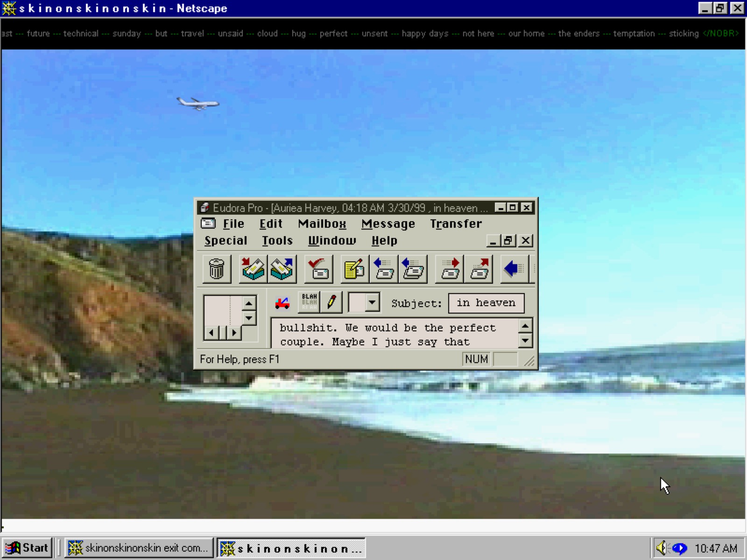Click the left arrow in the small pane

211,333
